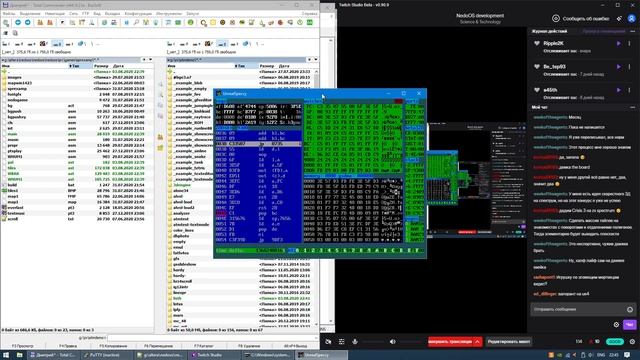
Task: Click the heart icon beside Ripple2K
Action: click(537, 43)
